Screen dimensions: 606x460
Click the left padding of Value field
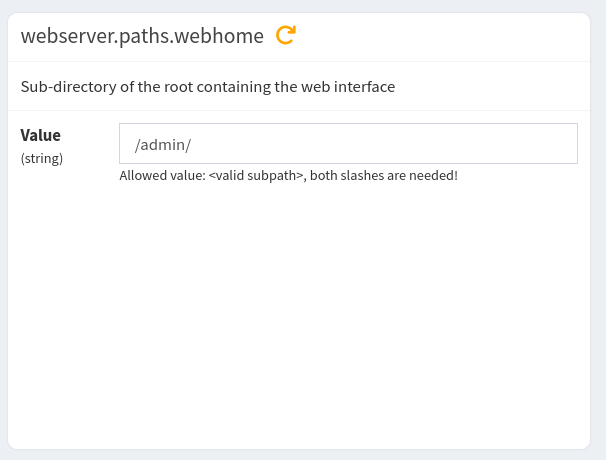(126, 144)
